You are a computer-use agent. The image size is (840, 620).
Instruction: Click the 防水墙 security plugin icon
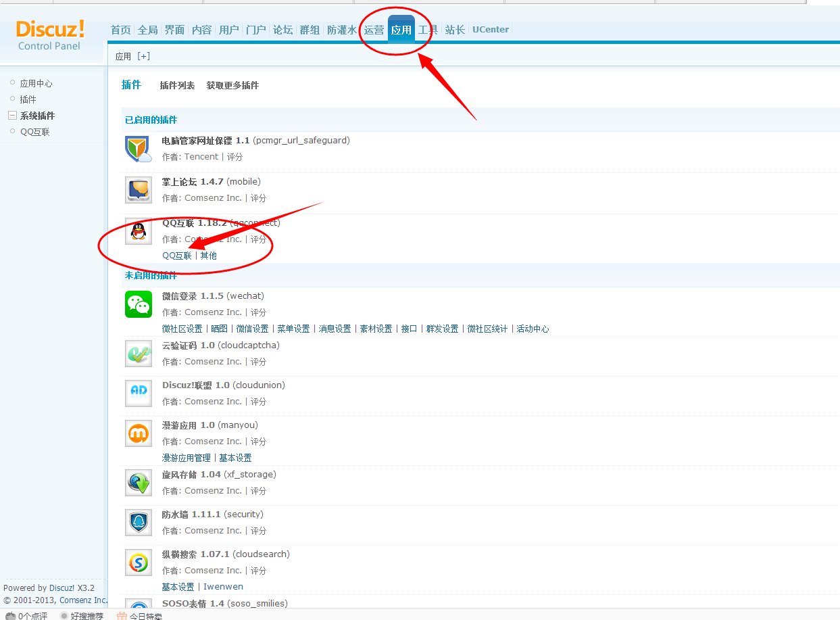point(139,523)
